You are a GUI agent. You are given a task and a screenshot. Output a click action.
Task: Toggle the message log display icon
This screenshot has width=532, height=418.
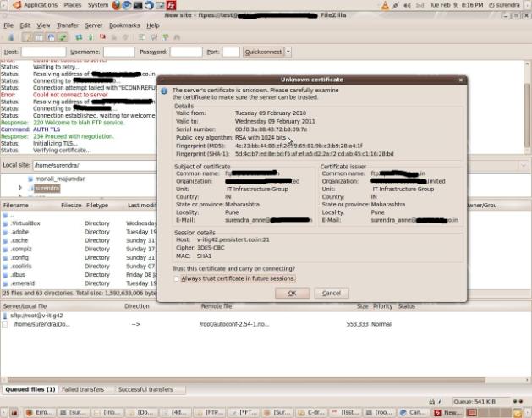point(27,37)
